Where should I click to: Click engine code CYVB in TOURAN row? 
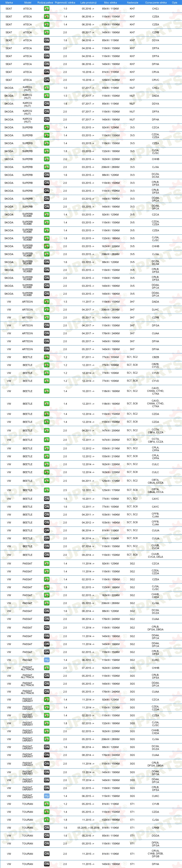(x=155, y=804)
